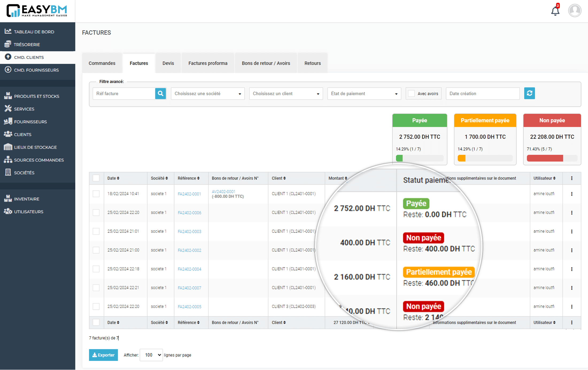This screenshot has width=588, height=370.
Task: Open invoice link FA2402-0005
Action: [x=189, y=307]
